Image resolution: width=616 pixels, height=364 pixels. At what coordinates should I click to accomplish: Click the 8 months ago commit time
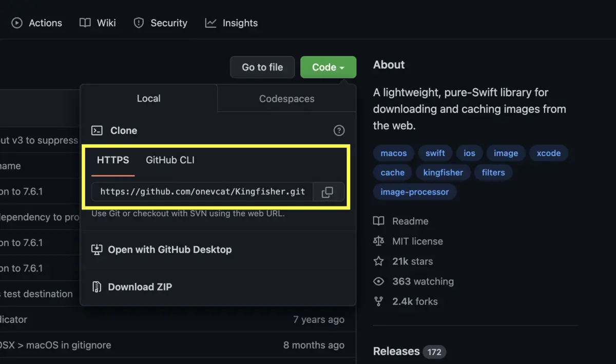314,345
